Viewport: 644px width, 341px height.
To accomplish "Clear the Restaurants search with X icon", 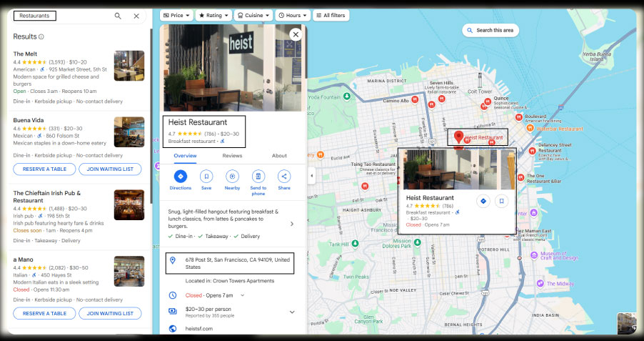I will pos(136,16).
